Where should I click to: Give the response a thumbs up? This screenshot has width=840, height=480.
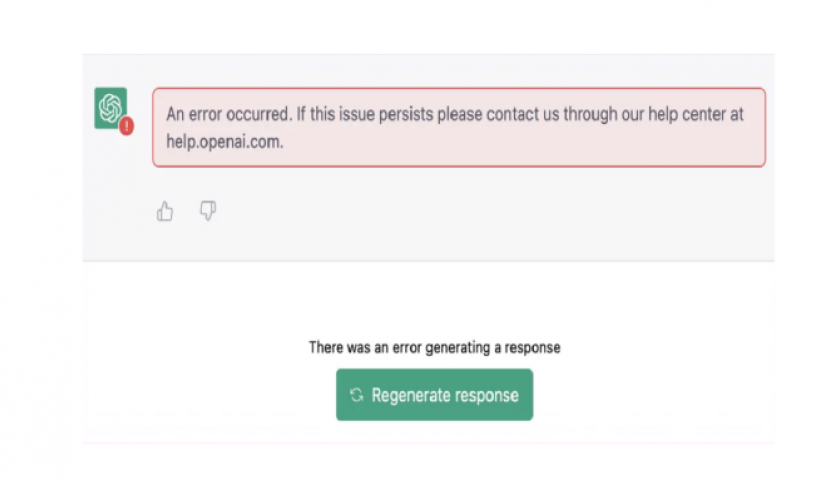click(x=165, y=211)
